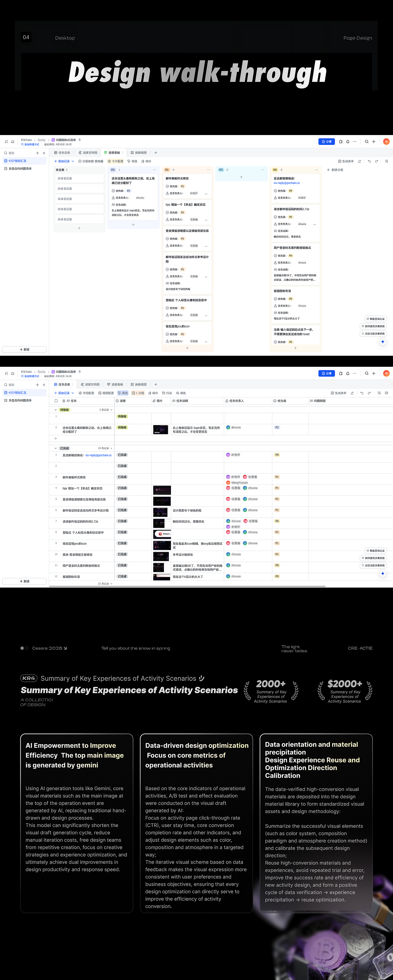Click 如何使用多维表格 chip in table window
393x980 pixels.
pyautogui.click(x=373, y=558)
